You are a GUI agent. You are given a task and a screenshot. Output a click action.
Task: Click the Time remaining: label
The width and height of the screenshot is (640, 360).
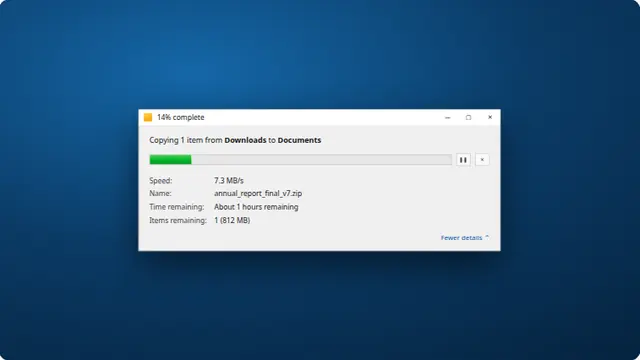tap(176, 207)
